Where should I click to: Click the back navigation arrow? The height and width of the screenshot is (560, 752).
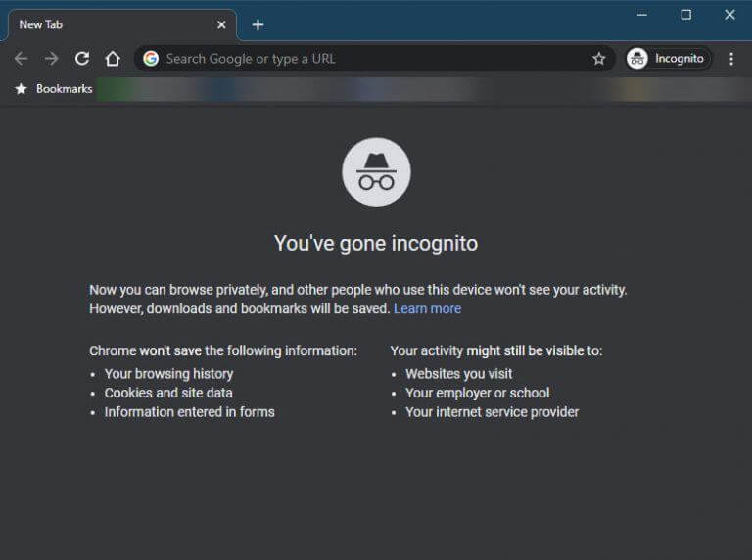[22, 59]
